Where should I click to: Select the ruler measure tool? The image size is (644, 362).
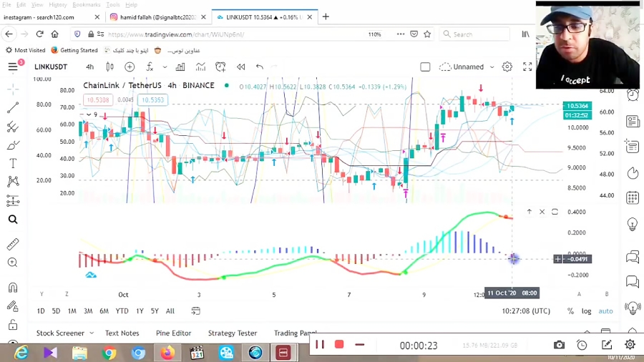(x=13, y=244)
